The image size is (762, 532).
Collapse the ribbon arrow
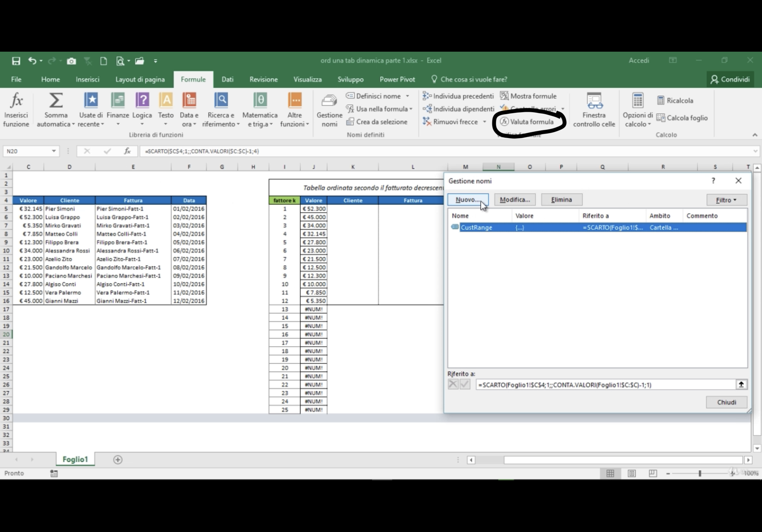[755, 135]
